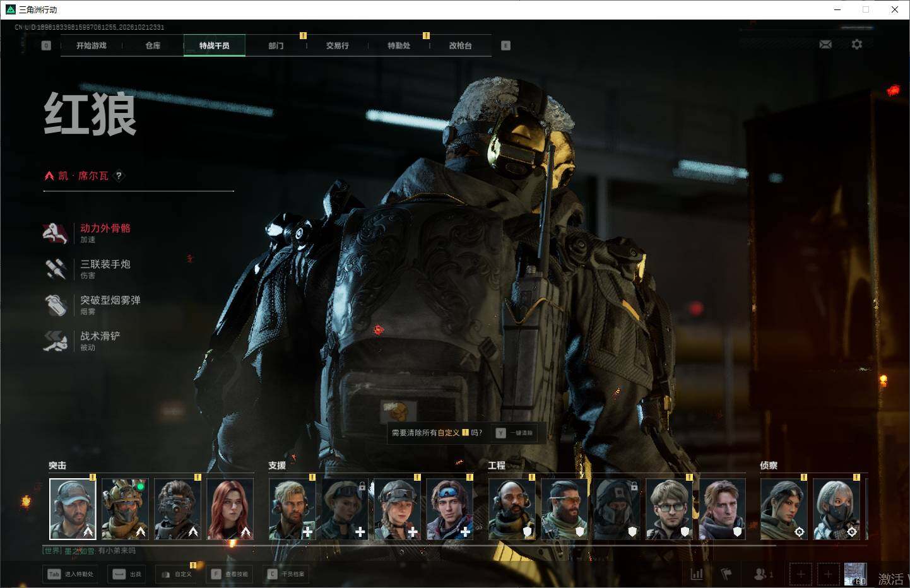The height and width of the screenshot is (588, 910).
Task: Select the 动力外骨骼 skill icon
Action: tap(56, 233)
